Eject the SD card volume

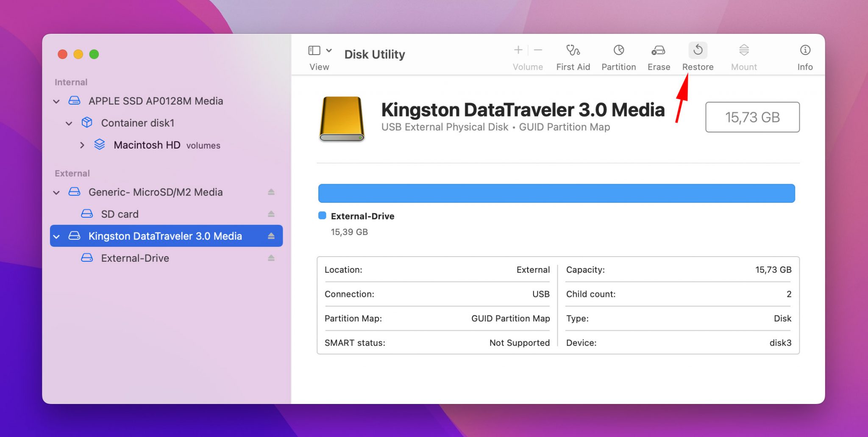(271, 214)
